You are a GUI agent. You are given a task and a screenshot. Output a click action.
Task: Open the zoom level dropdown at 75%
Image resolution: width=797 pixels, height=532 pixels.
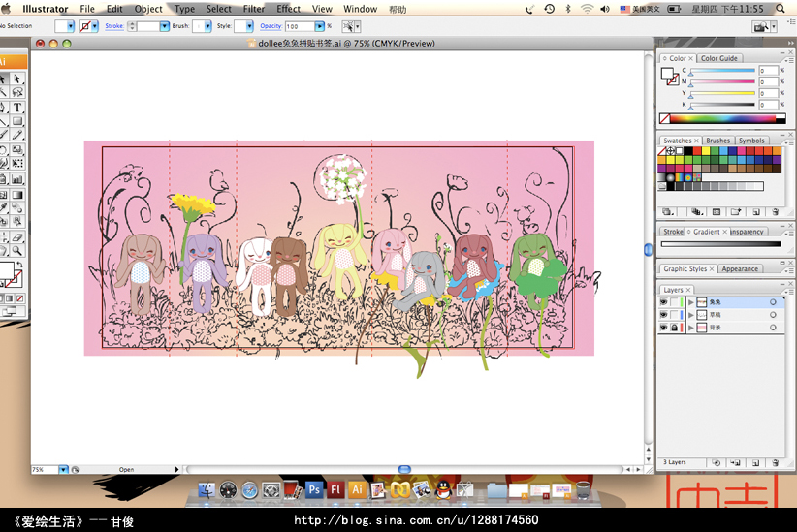[64, 470]
